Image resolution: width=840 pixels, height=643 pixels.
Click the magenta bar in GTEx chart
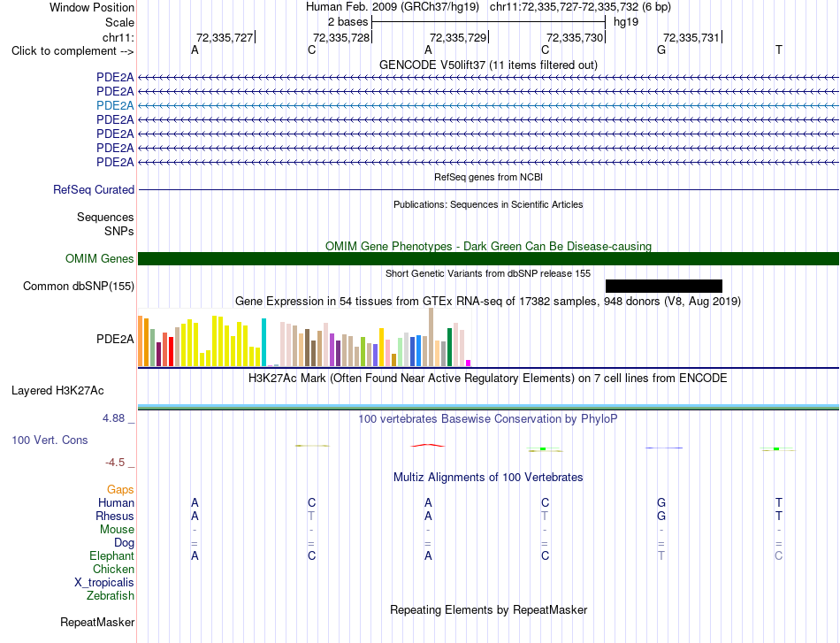(x=469, y=364)
